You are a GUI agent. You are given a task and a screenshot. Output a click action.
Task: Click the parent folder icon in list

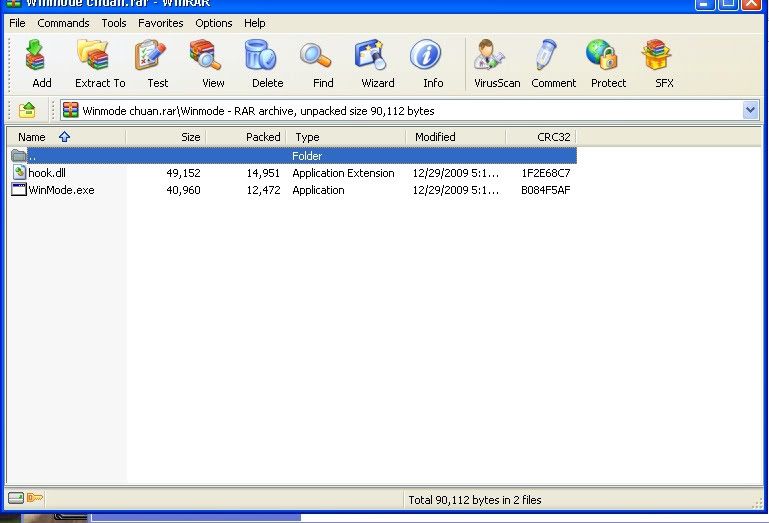click(x=19, y=156)
